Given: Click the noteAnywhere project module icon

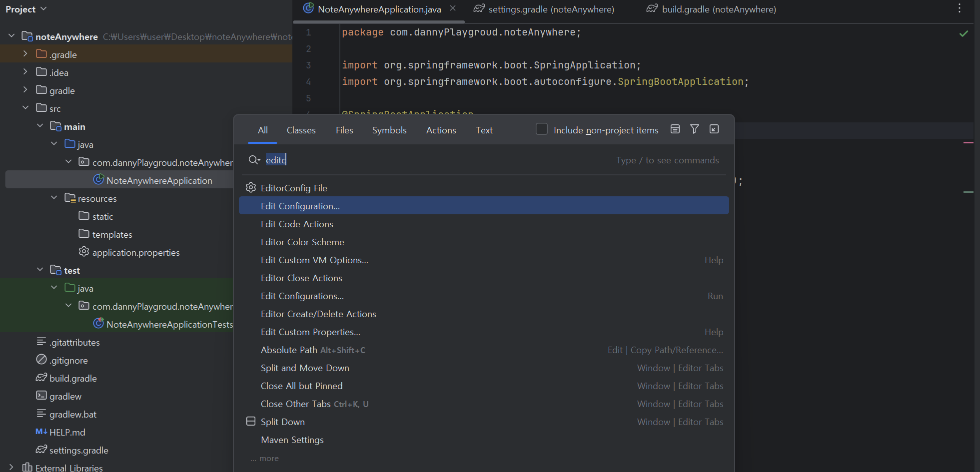Looking at the screenshot, I should [27, 36].
